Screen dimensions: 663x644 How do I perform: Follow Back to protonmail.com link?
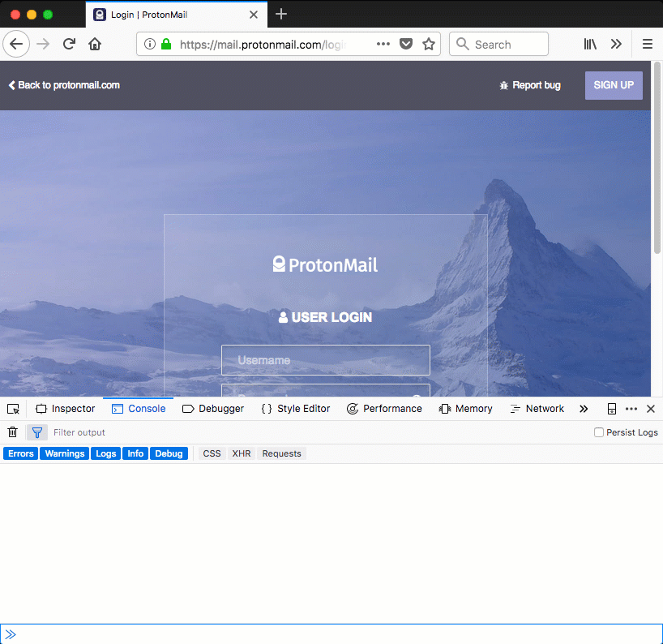click(64, 85)
